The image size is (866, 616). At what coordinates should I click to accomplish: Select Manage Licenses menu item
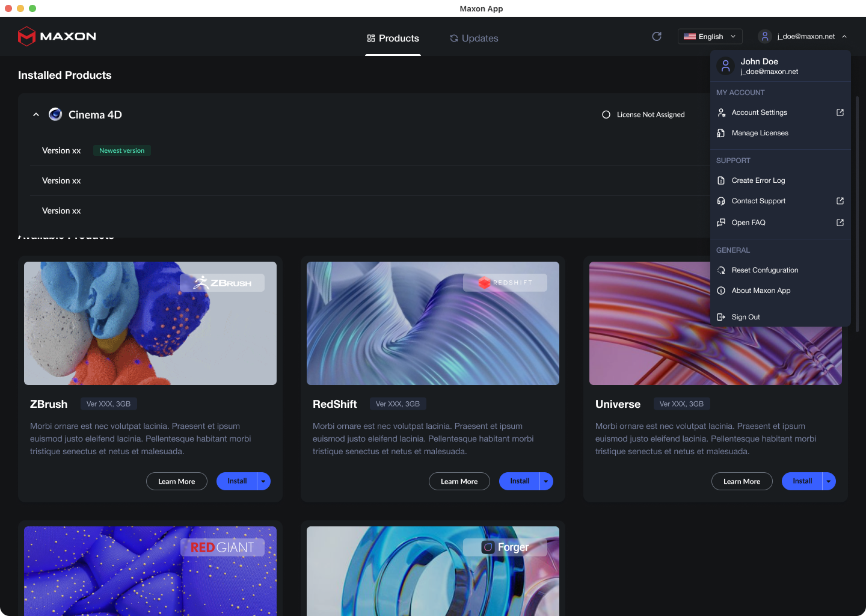[781, 133]
